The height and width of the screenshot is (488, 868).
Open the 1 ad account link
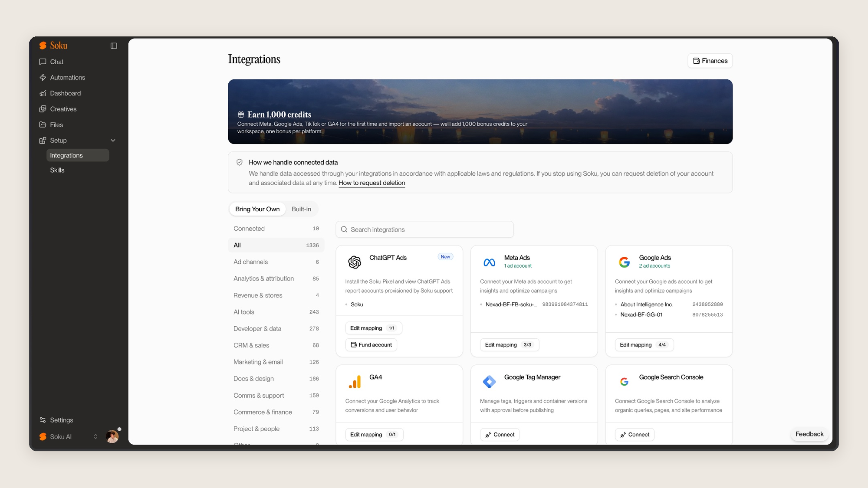tap(518, 266)
